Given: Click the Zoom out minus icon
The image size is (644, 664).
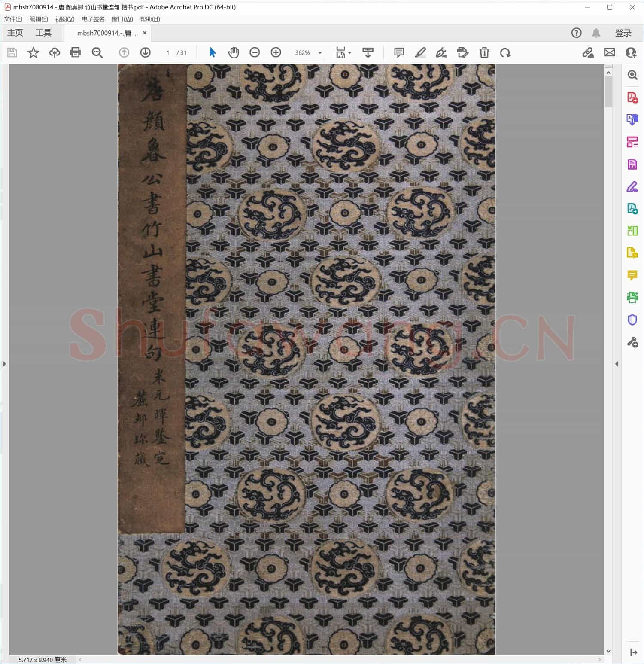Looking at the screenshot, I should [x=255, y=52].
